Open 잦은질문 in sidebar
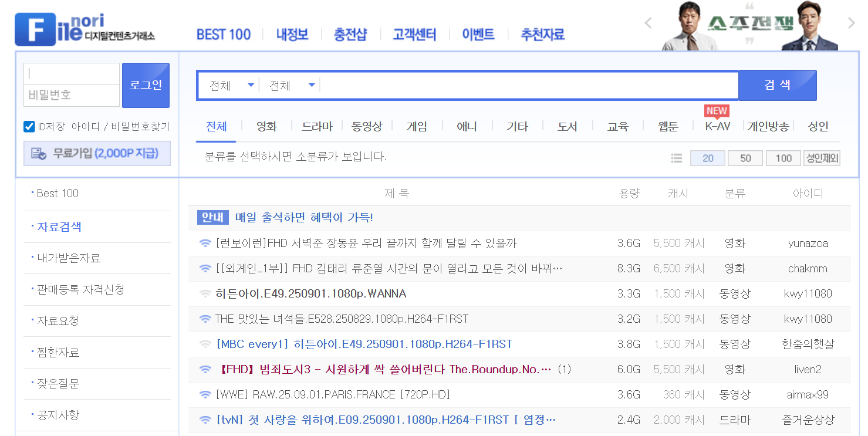This screenshot has width=868, height=436. (58, 384)
